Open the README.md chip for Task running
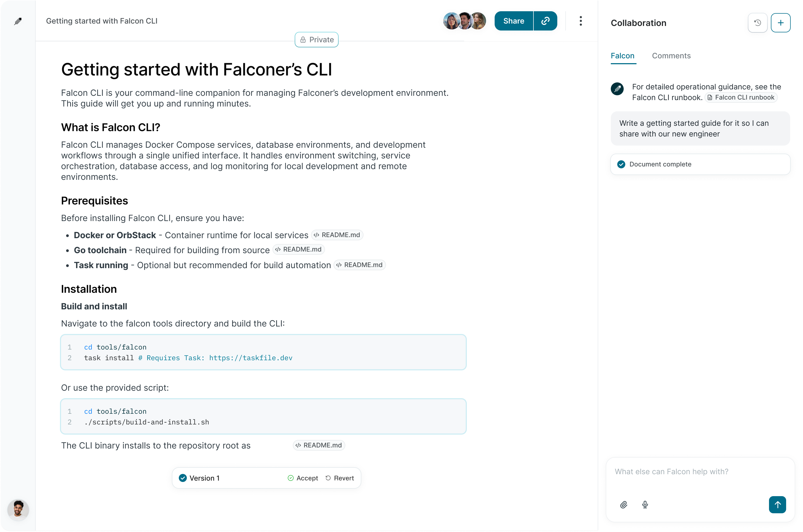This screenshot has height=532, width=803. [x=359, y=265]
